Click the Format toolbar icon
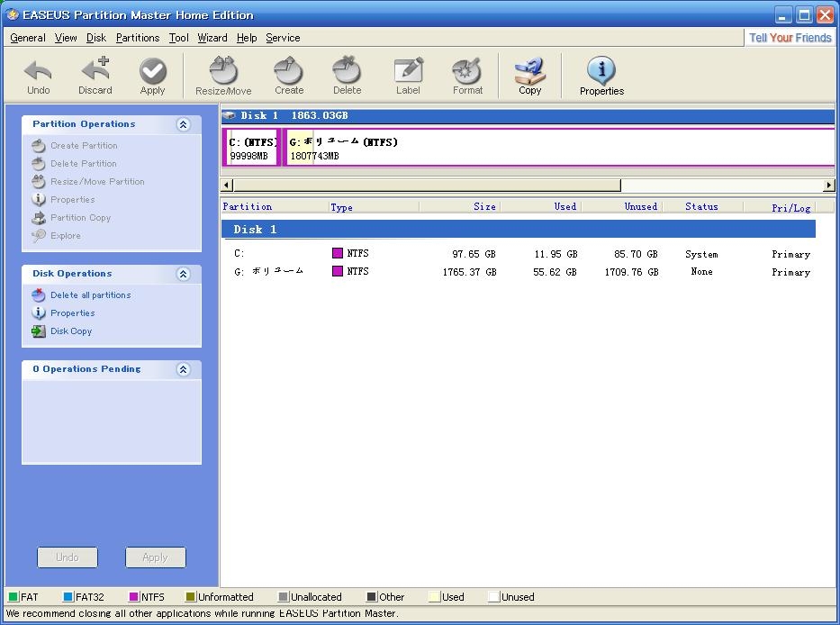 tap(467, 70)
